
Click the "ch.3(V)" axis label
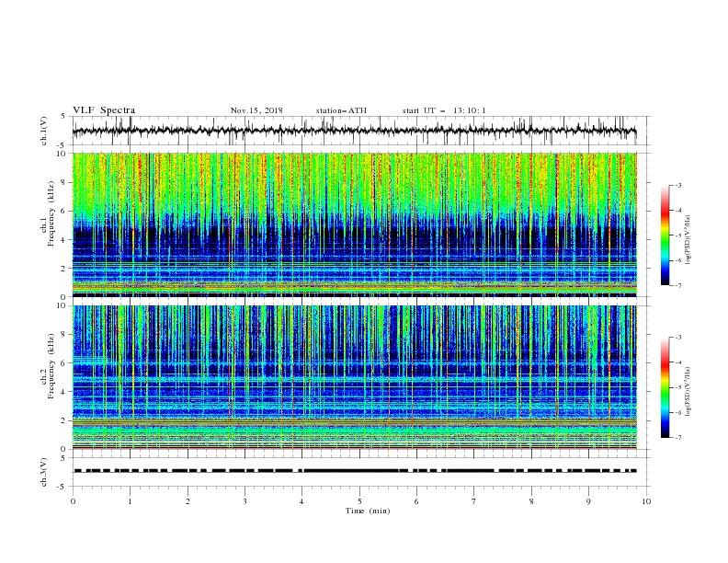click(44, 472)
